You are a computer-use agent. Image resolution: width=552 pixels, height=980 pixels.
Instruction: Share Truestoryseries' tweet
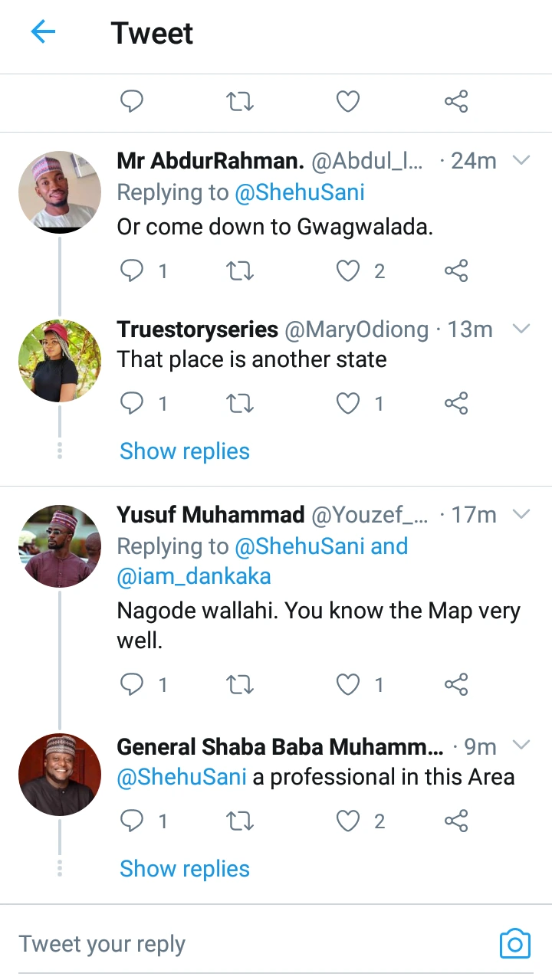tap(456, 403)
